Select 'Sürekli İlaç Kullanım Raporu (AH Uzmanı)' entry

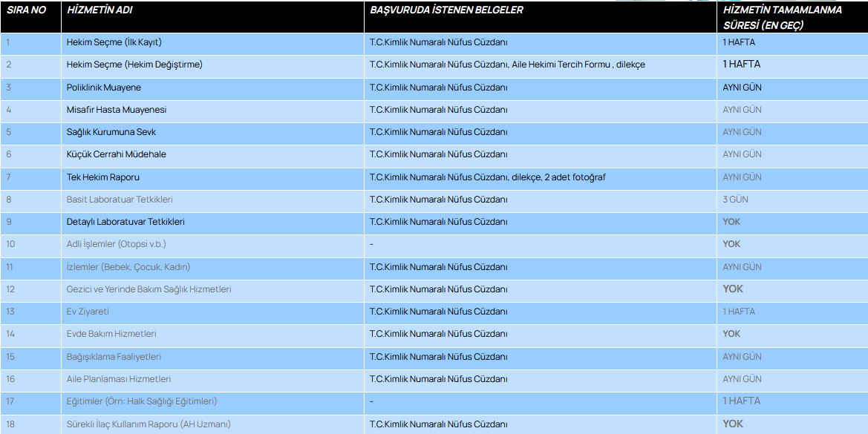pos(149,424)
